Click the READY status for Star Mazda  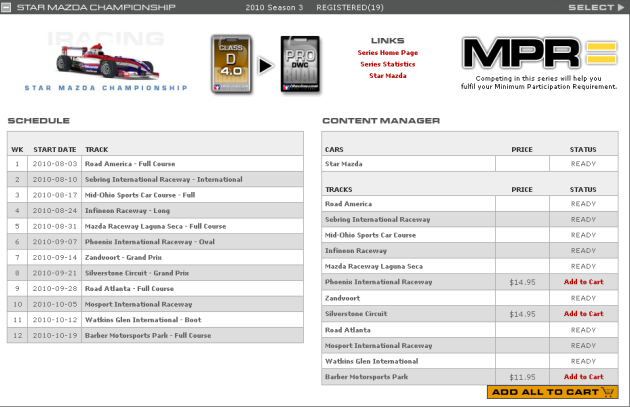[583, 164]
